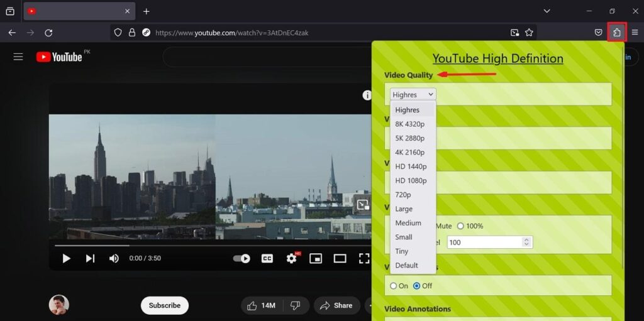
Task: Choose Small quality option
Action: [x=413, y=237]
